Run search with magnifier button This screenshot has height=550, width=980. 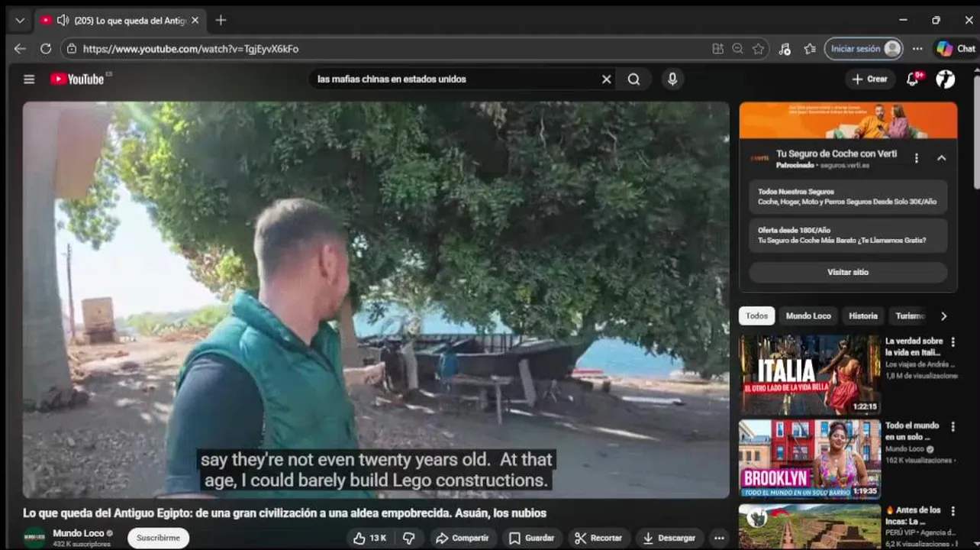(634, 79)
